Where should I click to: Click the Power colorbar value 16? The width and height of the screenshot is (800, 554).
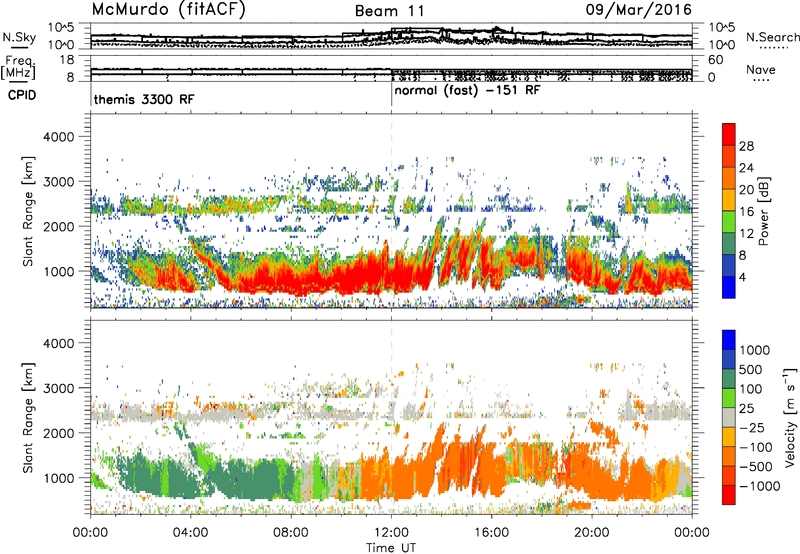746,212
